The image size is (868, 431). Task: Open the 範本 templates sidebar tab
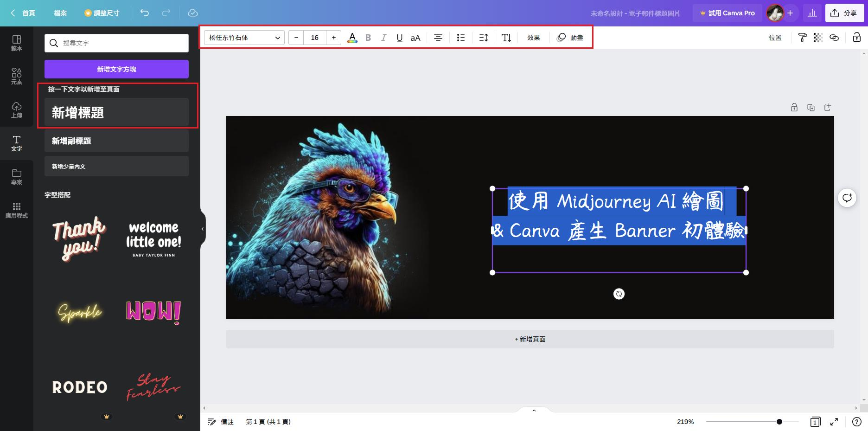click(x=17, y=43)
